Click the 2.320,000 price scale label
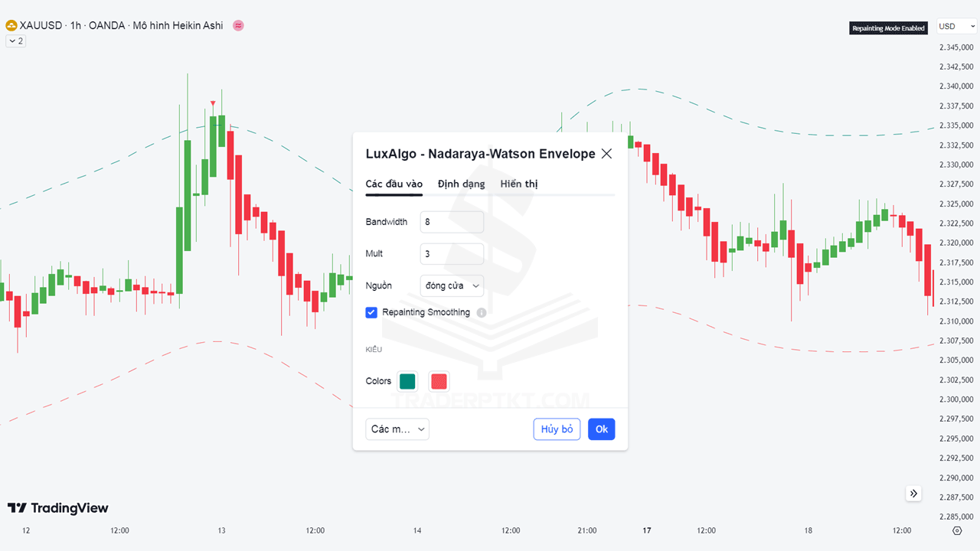980x551 pixels. pyautogui.click(x=956, y=243)
